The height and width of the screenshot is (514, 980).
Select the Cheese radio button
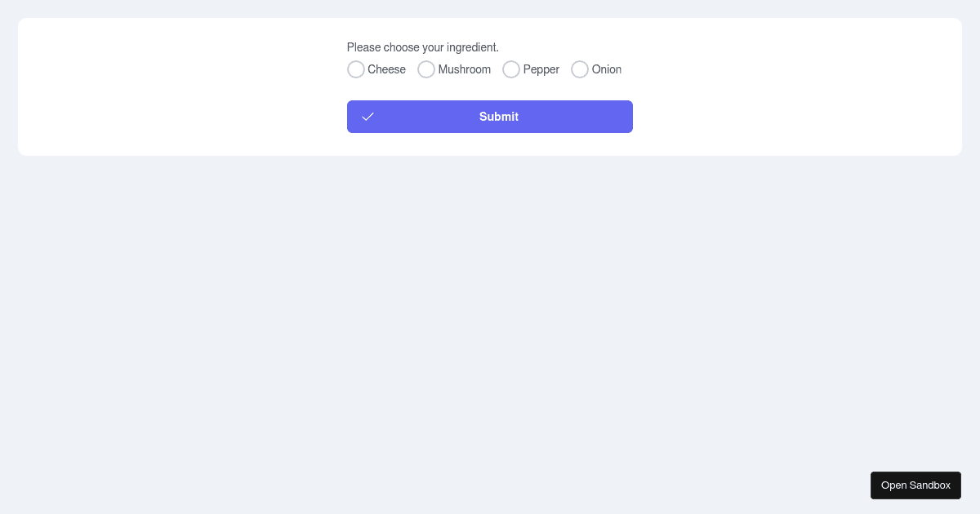[356, 69]
